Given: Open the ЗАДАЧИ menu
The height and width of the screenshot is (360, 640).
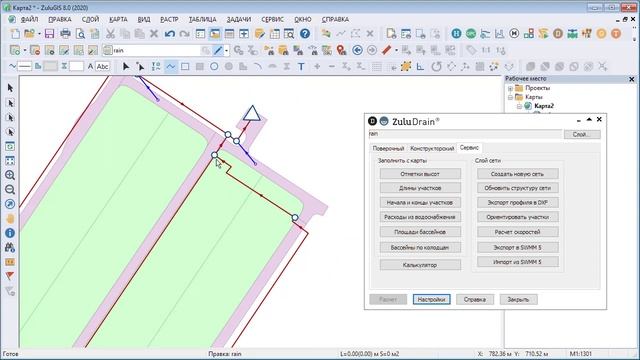Looking at the screenshot, I should pos(238,19).
